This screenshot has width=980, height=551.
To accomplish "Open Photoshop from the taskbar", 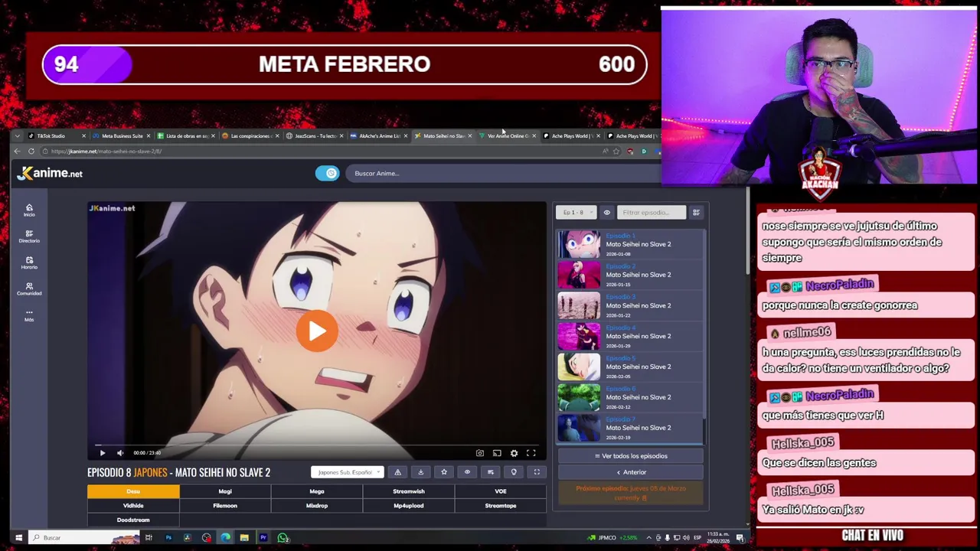I will pyautogui.click(x=168, y=538).
